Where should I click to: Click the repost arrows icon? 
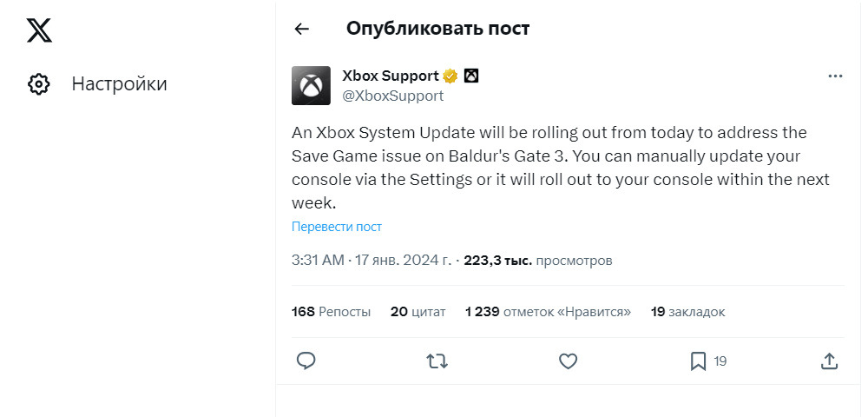click(437, 361)
